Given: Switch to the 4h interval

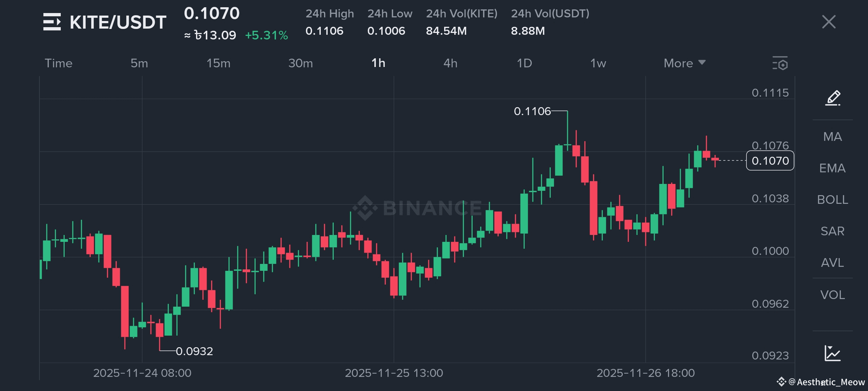Looking at the screenshot, I should pos(450,63).
